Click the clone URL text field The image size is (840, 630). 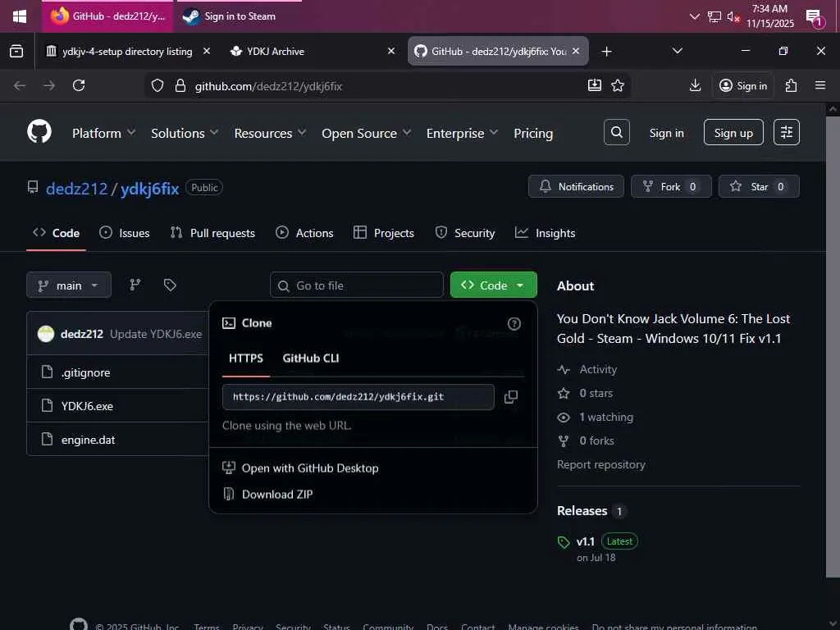358,397
